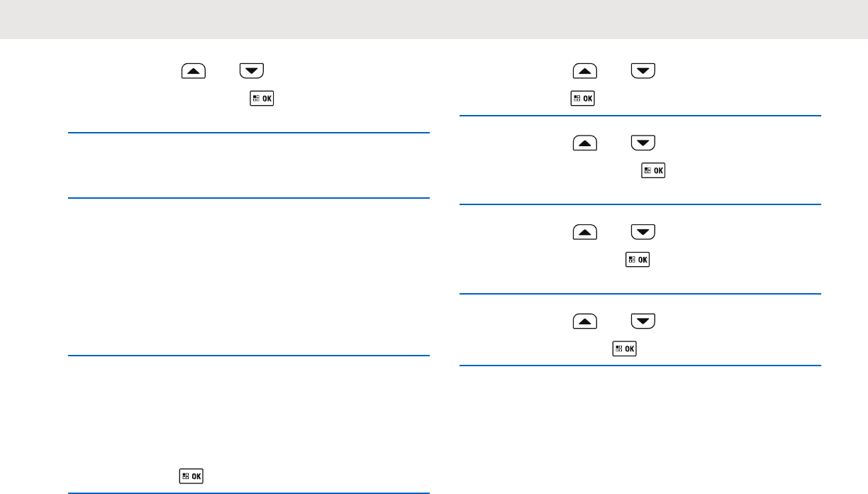Select OK key icon in second right-column step
868x494 pixels.
click(x=653, y=170)
